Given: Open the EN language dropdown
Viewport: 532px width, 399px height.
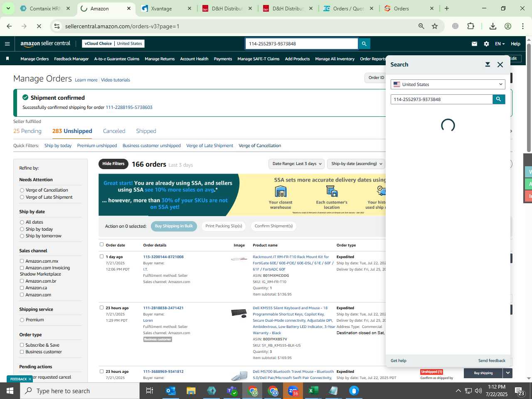Looking at the screenshot, I should coord(500,44).
